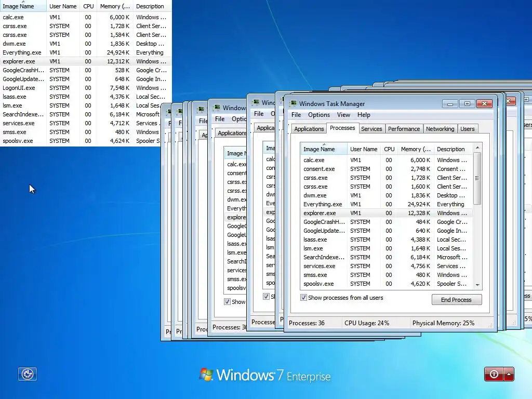Image resolution: width=532 pixels, height=399 pixels.
Task: Select csrss.exe row using 1,728 K in front window
Action: click(386, 178)
